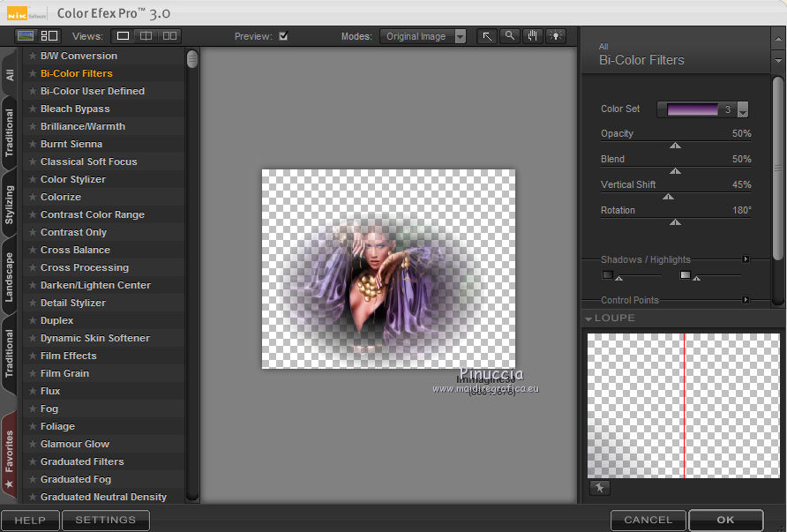Open the Favorites filter tab
The width and height of the screenshot is (787, 532).
coord(10,454)
